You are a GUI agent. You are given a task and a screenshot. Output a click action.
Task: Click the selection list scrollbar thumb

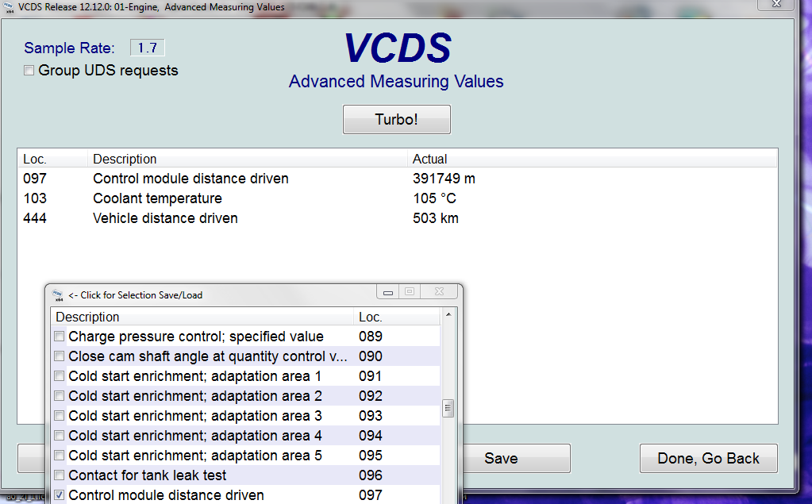tap(448, 409)
